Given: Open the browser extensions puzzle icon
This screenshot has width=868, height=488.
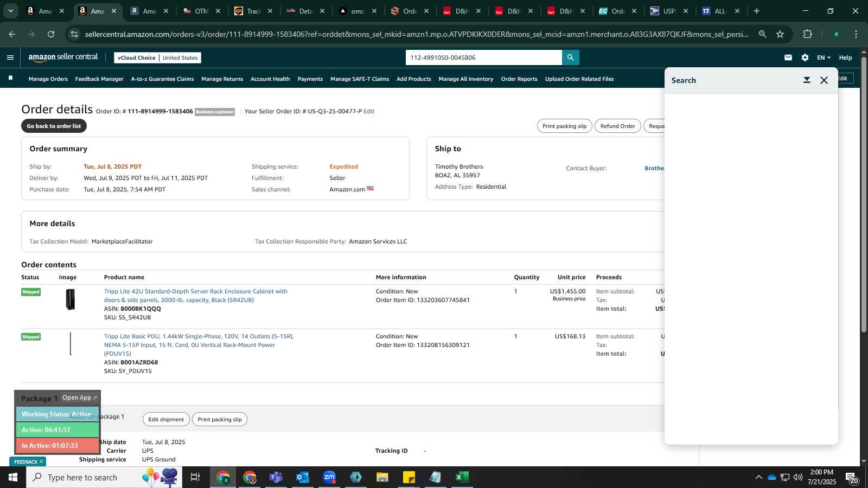Looking at the screenshot, I should (x=807, y=34).
